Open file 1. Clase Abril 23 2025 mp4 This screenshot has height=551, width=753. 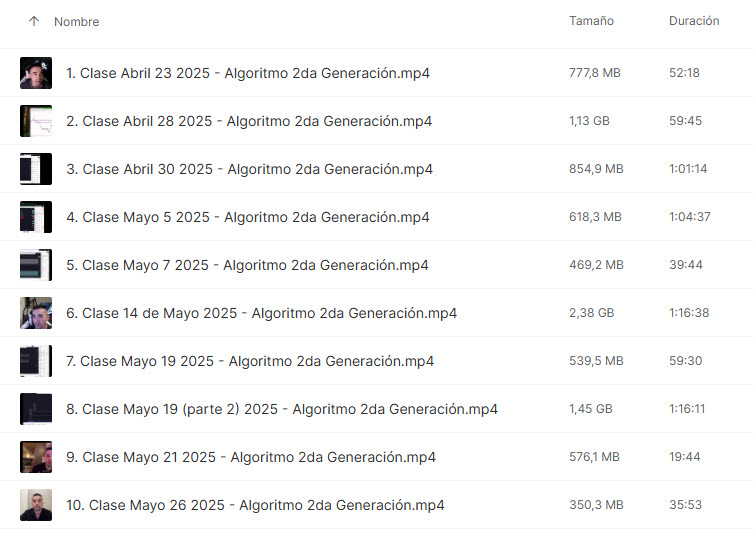[248, 73]
